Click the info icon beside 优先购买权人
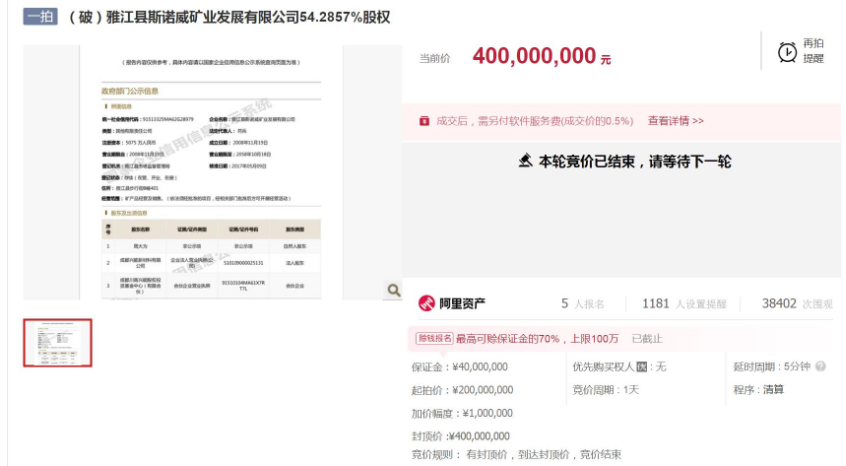 642,367
